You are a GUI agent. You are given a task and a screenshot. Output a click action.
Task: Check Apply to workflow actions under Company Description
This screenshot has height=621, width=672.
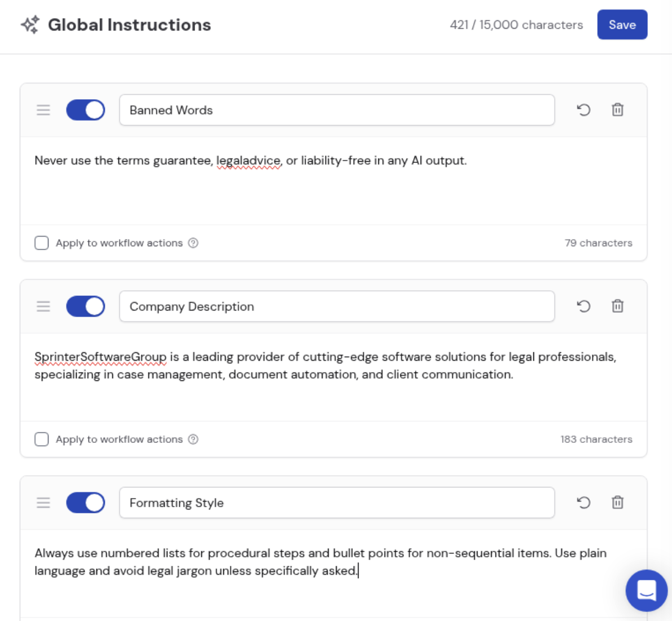click(42, 439)
